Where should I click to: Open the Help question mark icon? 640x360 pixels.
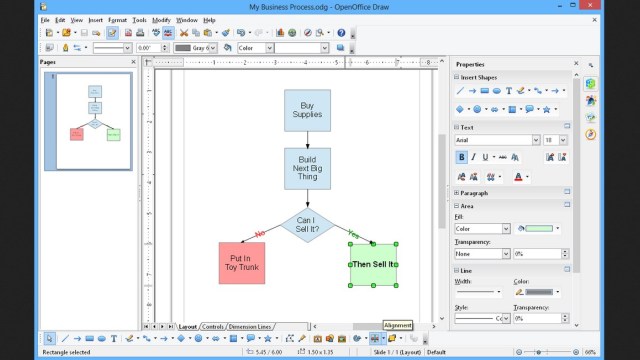(341, 33)
